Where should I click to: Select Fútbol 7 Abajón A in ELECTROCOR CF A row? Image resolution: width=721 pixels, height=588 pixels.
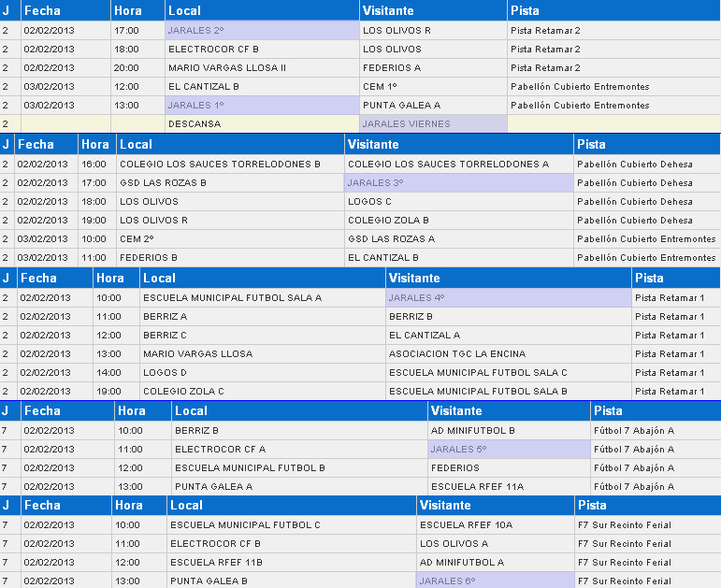(x=634, y=449)
